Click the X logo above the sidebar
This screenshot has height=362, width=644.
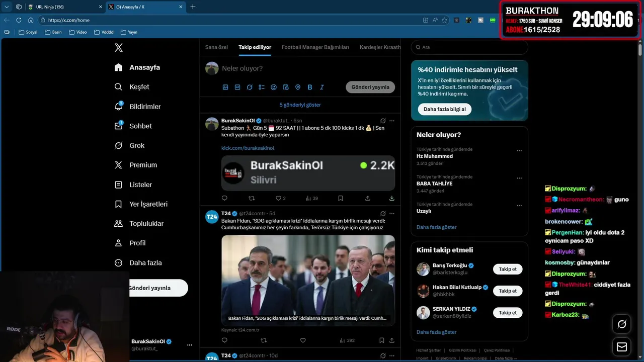tap(119, 48)
